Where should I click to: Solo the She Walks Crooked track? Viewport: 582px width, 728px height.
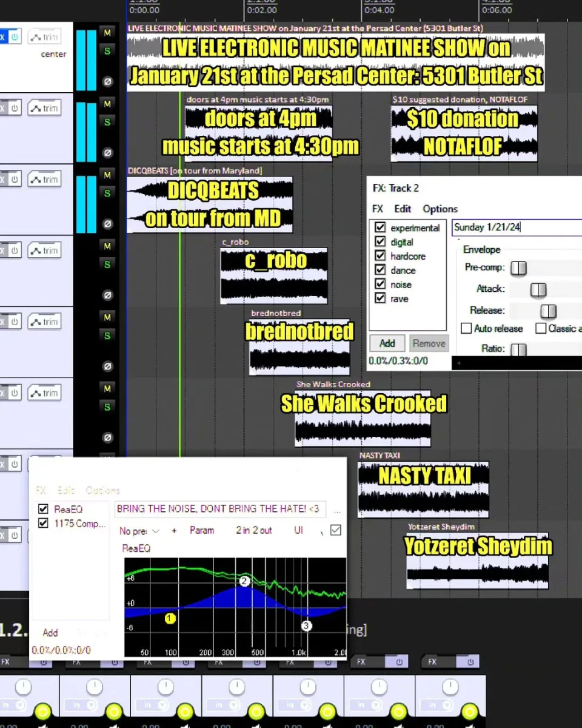(x=107, y=407)
